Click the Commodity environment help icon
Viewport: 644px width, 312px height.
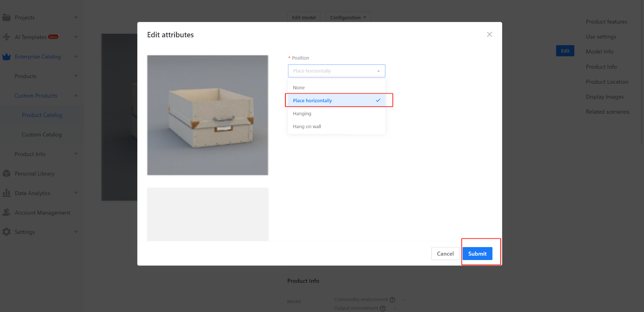pos(392,300)
